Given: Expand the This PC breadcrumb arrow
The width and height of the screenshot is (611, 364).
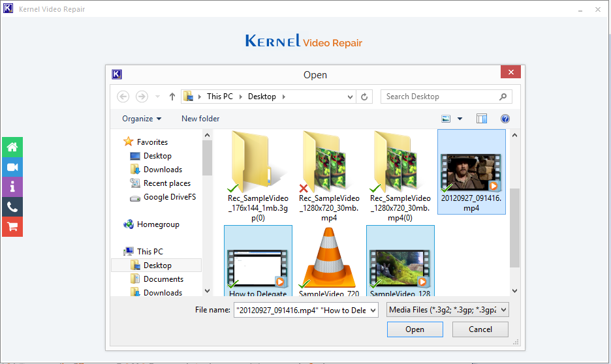Looking at the screenshot, I should pos(240,97).
